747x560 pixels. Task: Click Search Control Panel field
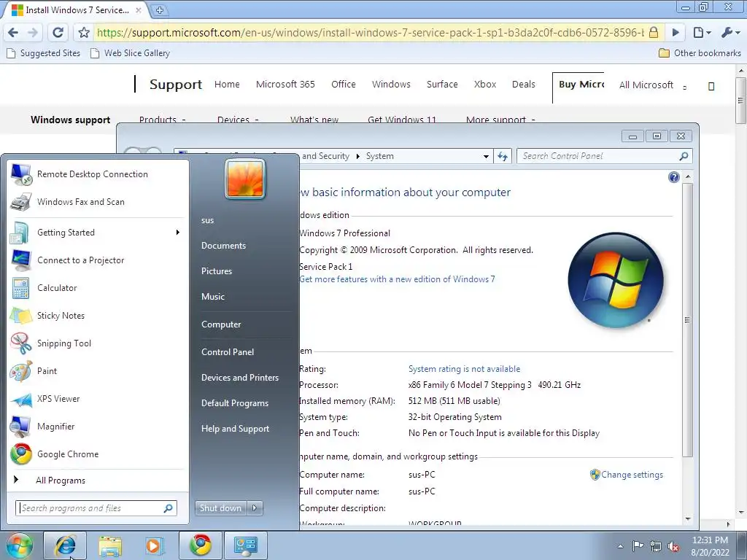604,156
